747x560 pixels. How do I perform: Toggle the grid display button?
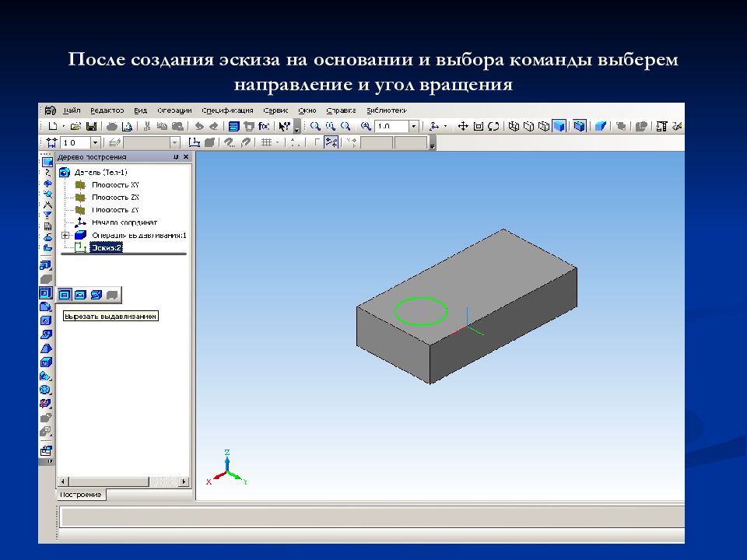coord(267,142)
